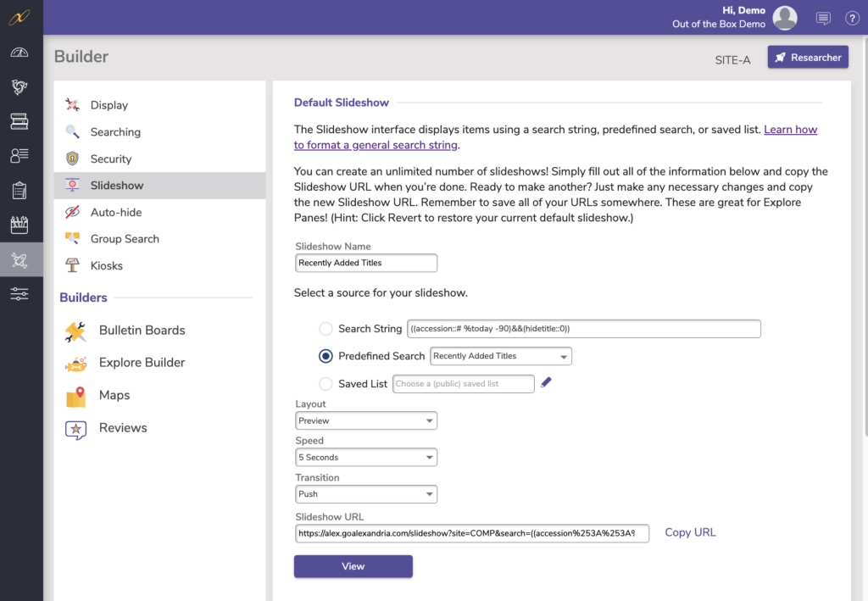Expand the Layout dropdown showing Preview

click(366, 420)
